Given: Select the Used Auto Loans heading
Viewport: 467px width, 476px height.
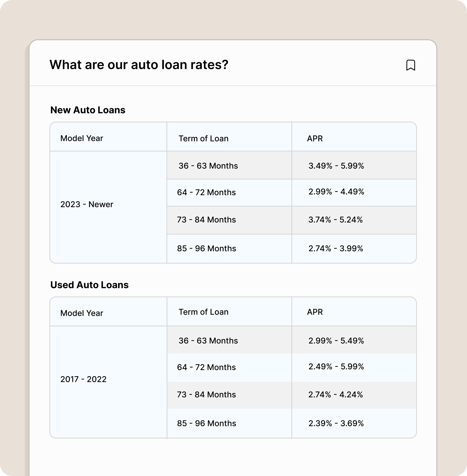Looking at the screenshot, I should pos(89,285).
